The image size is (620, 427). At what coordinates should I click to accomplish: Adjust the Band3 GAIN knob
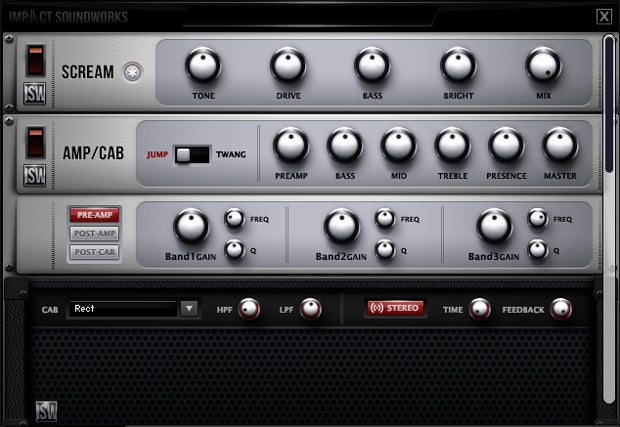(495, 227)
